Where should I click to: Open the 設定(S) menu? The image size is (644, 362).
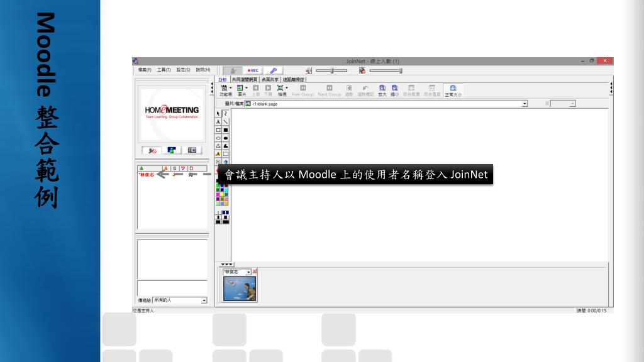[183, 70]
